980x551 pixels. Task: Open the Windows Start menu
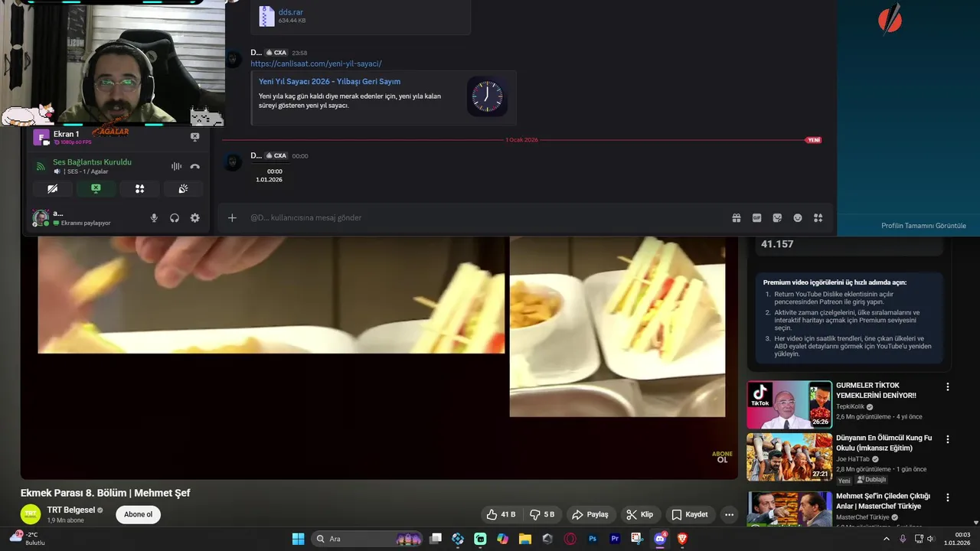point(299,539)
